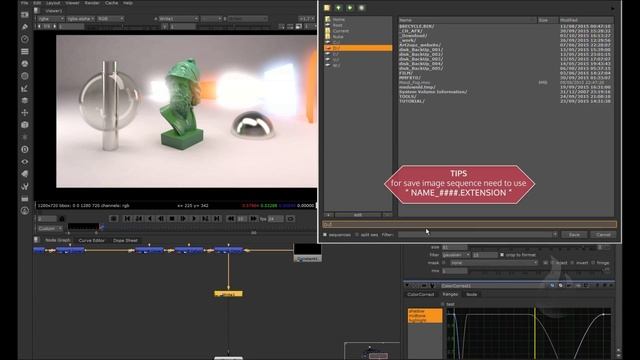640x360 pixels.
Task: Play forward in the Viewer
Action: click(194, 219)
